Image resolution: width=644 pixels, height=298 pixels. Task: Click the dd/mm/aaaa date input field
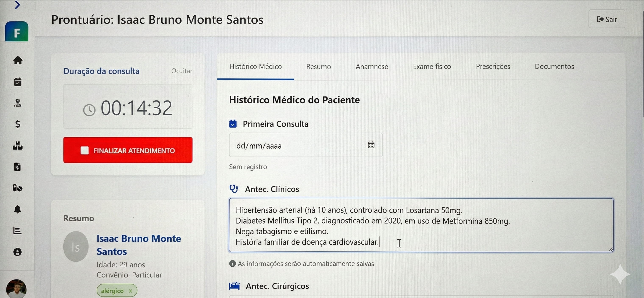287,146
